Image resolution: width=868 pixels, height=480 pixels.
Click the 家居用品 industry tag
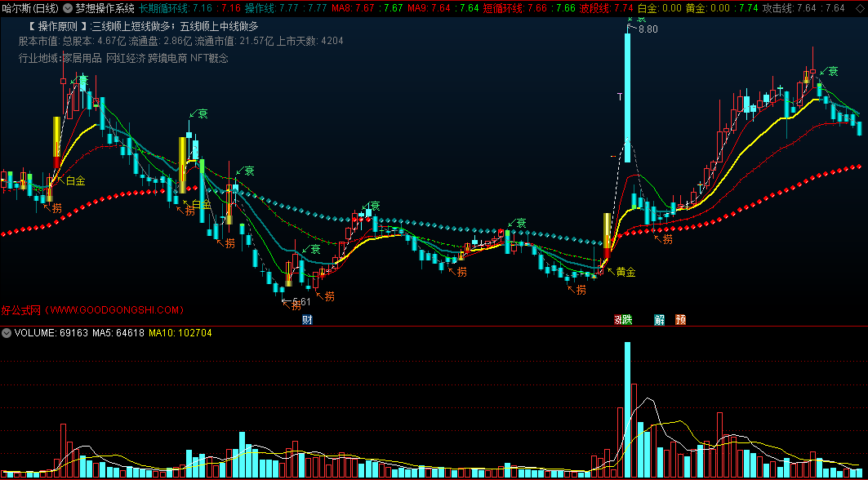tap(82, 58)
